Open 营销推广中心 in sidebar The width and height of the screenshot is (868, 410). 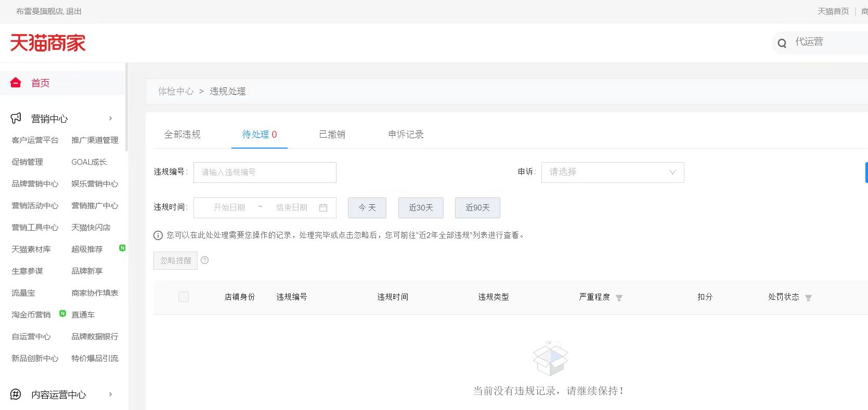click(95, 206)
